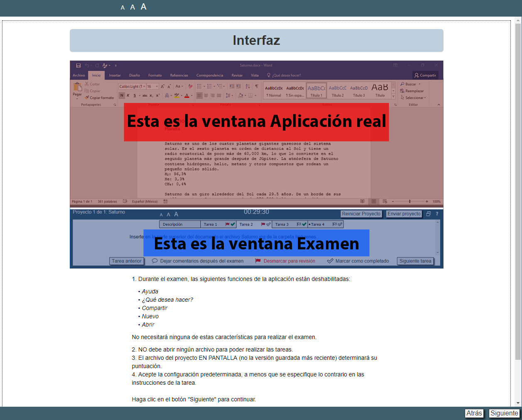Select the Tarea 3 tab
522x420 pixels.
click(x=282, y=225)
